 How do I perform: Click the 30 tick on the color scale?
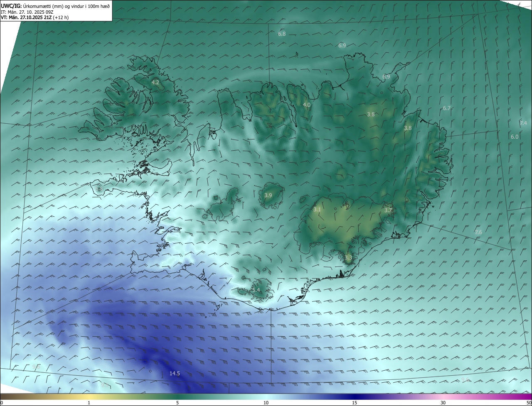[x=443, y=403]
